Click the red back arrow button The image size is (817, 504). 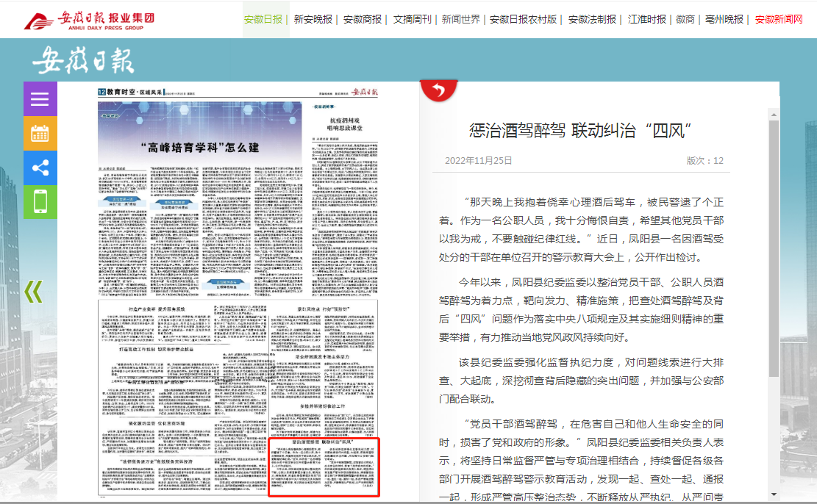click(439, 90)
